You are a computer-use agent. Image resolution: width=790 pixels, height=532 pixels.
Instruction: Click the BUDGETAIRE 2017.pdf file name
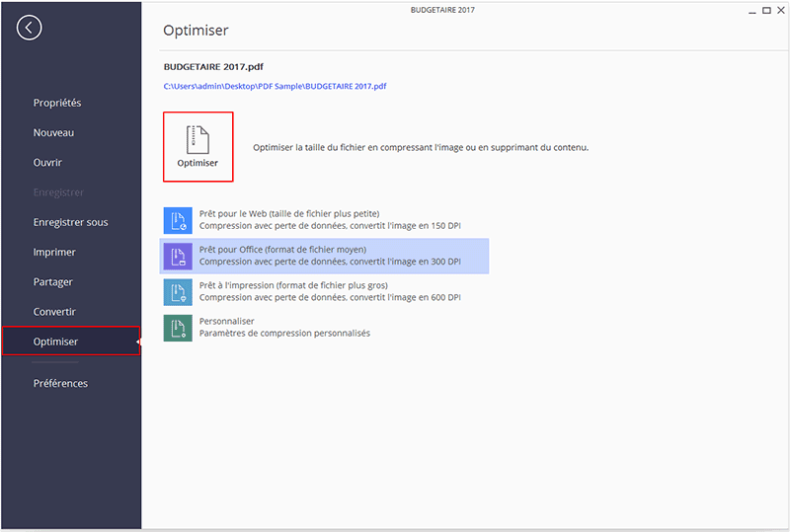click(213, 67)
